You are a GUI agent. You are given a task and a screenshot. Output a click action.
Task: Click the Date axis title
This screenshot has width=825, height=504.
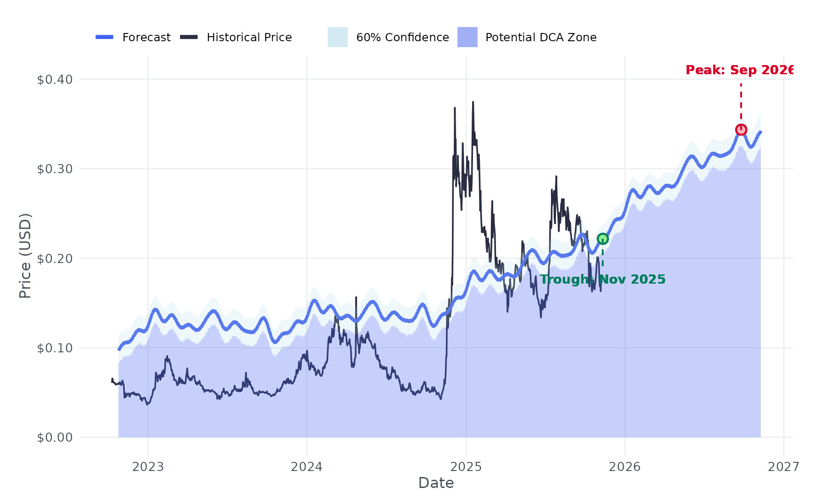coord(436,483)
